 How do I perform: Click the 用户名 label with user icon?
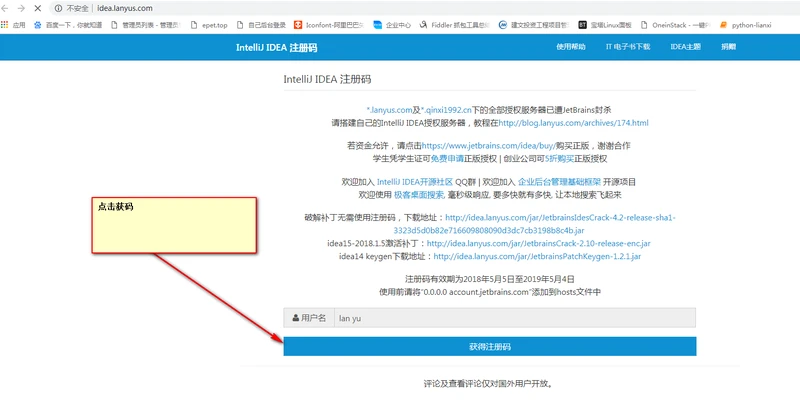(309, 318)
